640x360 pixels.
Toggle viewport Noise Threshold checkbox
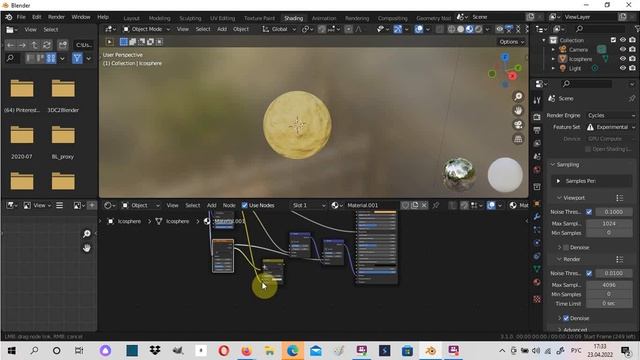point(589,212)
